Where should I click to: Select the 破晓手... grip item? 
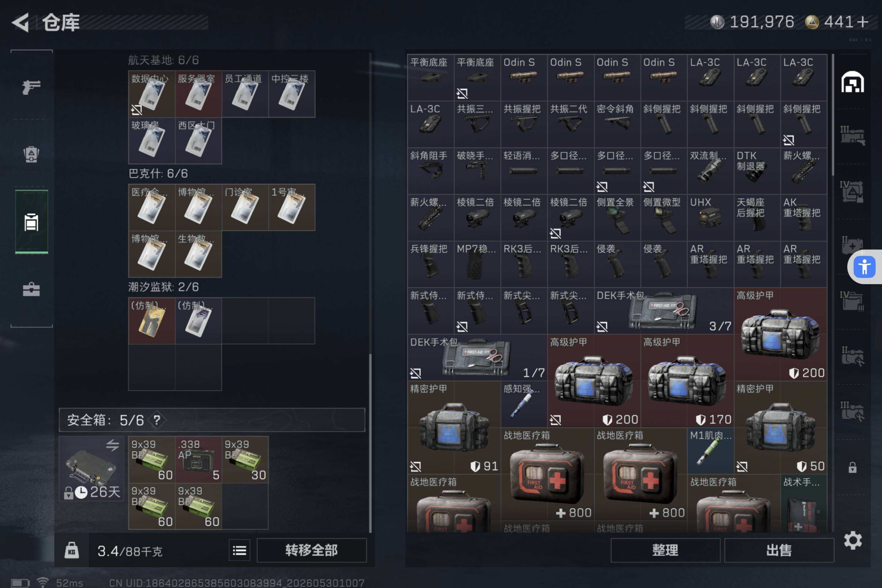click(x=477, y=171)
